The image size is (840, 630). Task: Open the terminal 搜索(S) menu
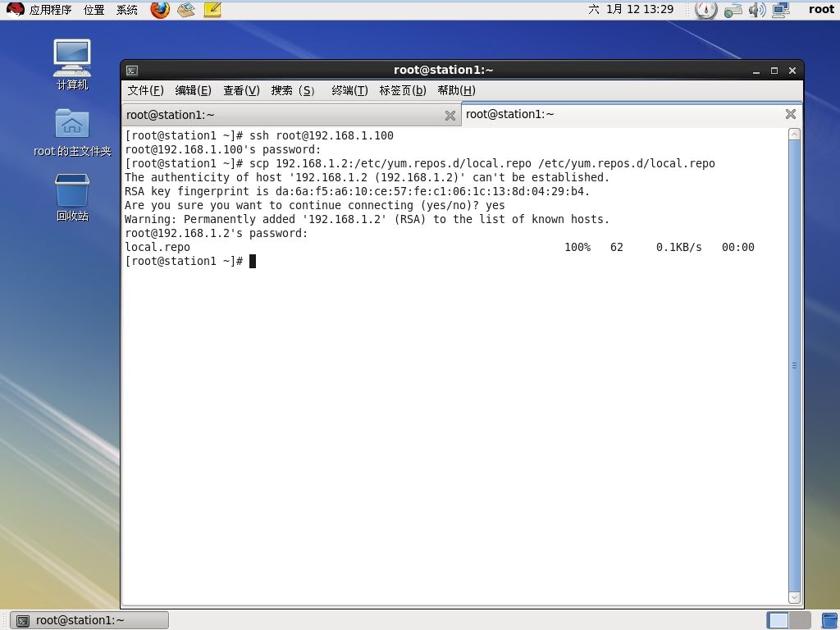(x=293, y=90)
